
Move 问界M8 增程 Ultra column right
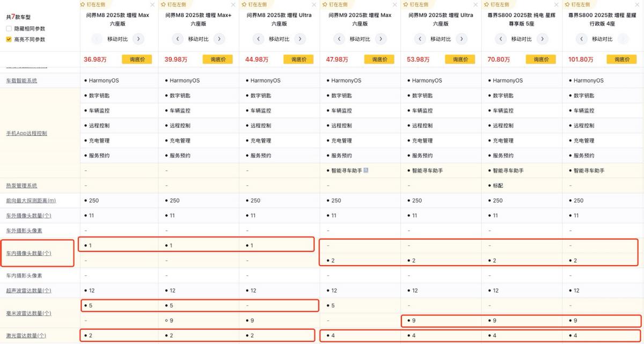(300, 39)
